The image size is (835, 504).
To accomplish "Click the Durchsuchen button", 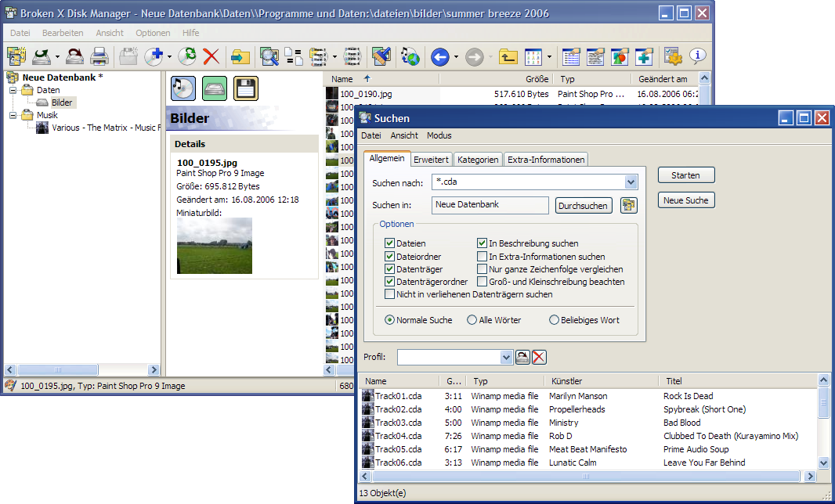I will (x=584, y=206).
